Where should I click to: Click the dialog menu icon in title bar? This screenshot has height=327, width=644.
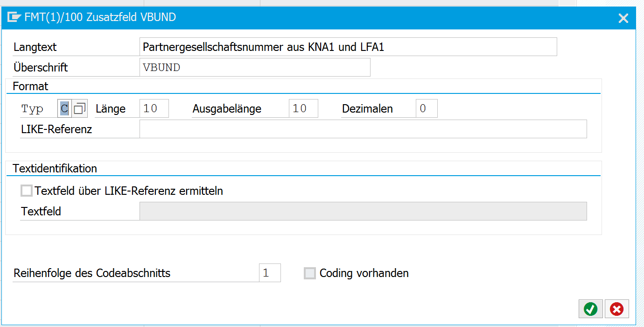[x=14, y=18]
